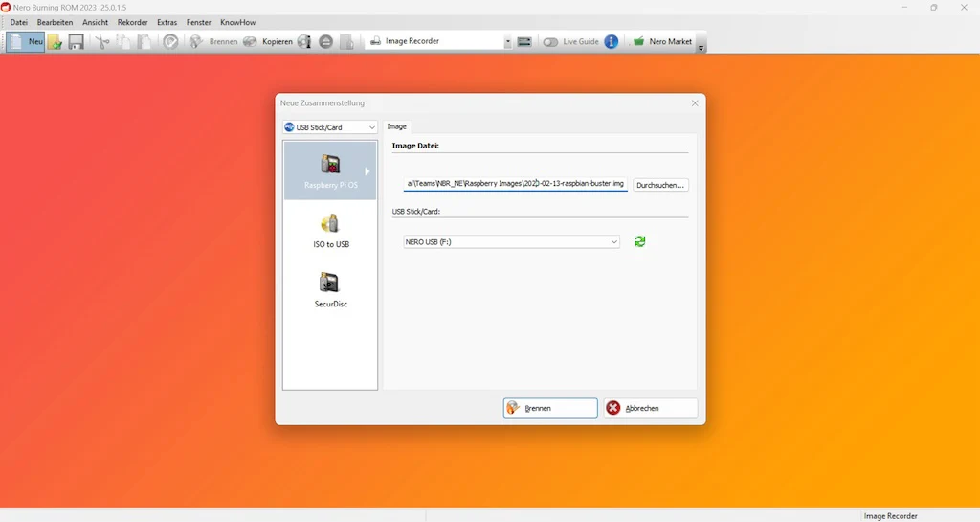This screenshot has width=980, height=522.
Task: Select Raspberry Pi OS in the compilation list
Action: click(x=330, y=170)
